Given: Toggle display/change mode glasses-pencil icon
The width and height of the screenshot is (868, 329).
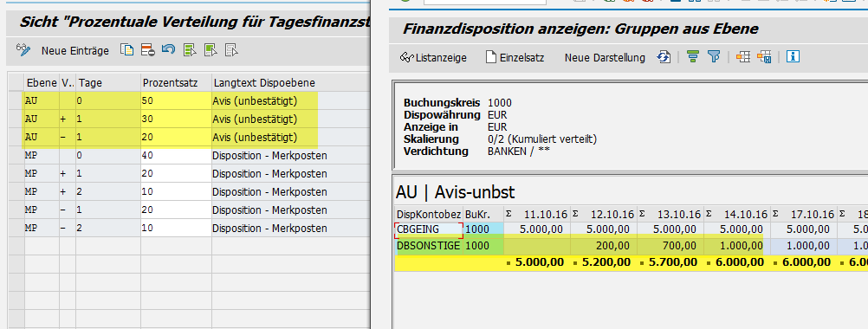Looking at the screenshot, I should (x=23, y=50).
